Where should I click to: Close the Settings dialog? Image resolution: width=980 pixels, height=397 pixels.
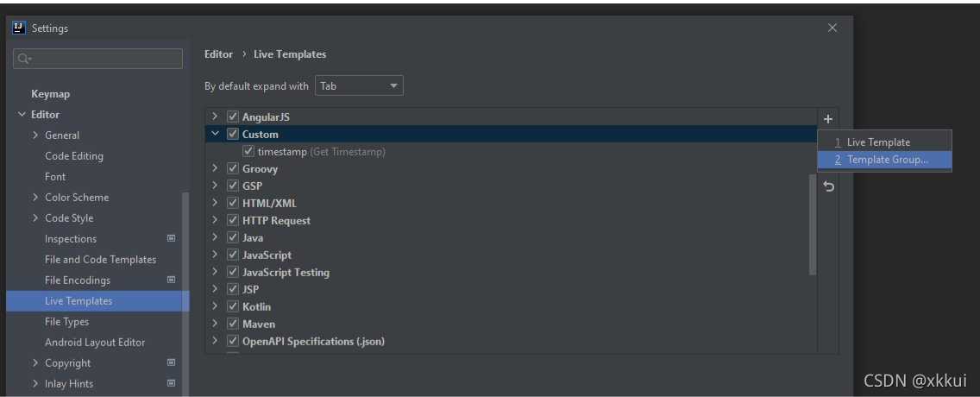tap(832, 28)
